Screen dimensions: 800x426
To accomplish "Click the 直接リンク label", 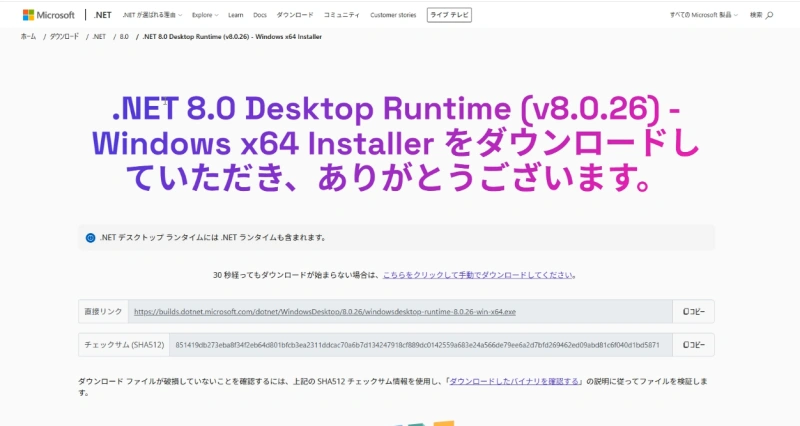I will [x=103, y=312].
